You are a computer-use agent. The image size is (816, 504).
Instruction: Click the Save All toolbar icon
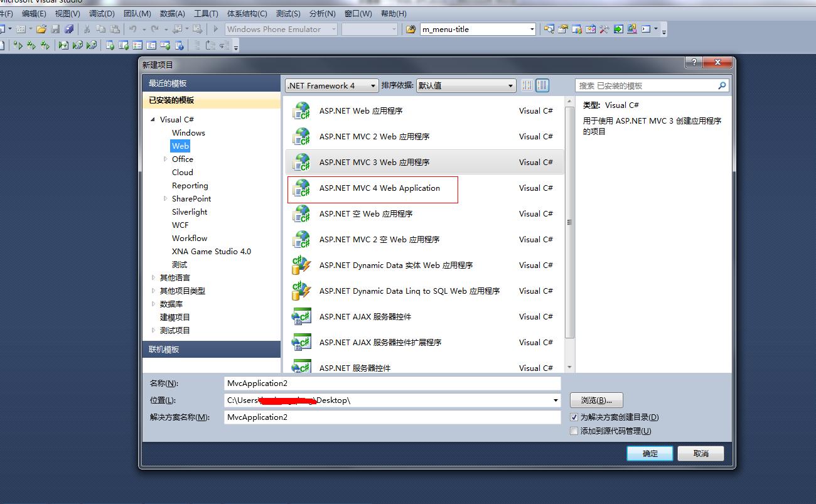tap(69, 29)
